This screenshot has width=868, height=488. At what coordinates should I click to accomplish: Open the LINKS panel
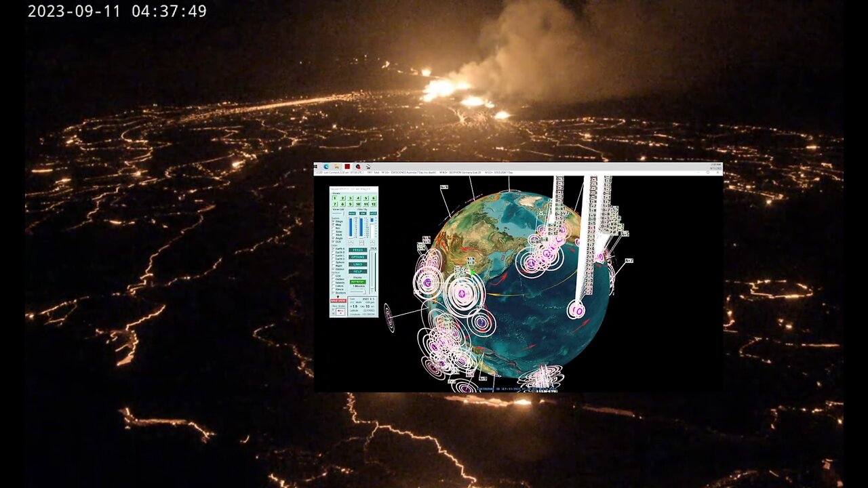358,264
